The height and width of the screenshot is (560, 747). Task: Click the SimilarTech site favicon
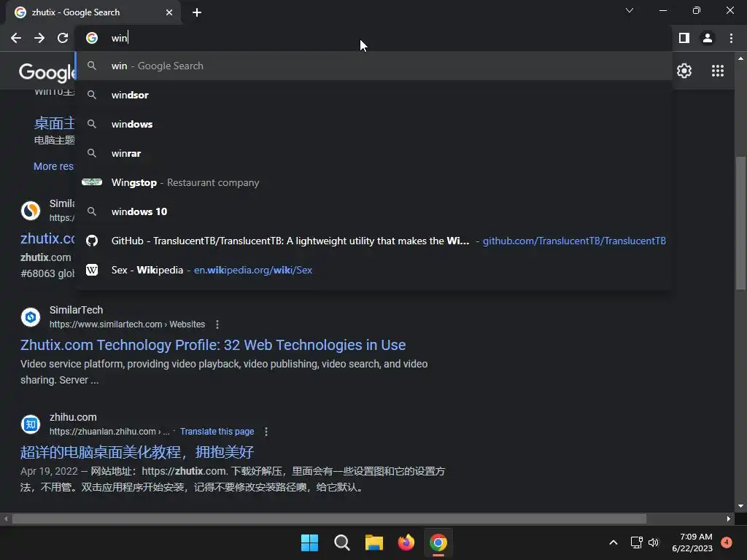click(x=31, y=317)
